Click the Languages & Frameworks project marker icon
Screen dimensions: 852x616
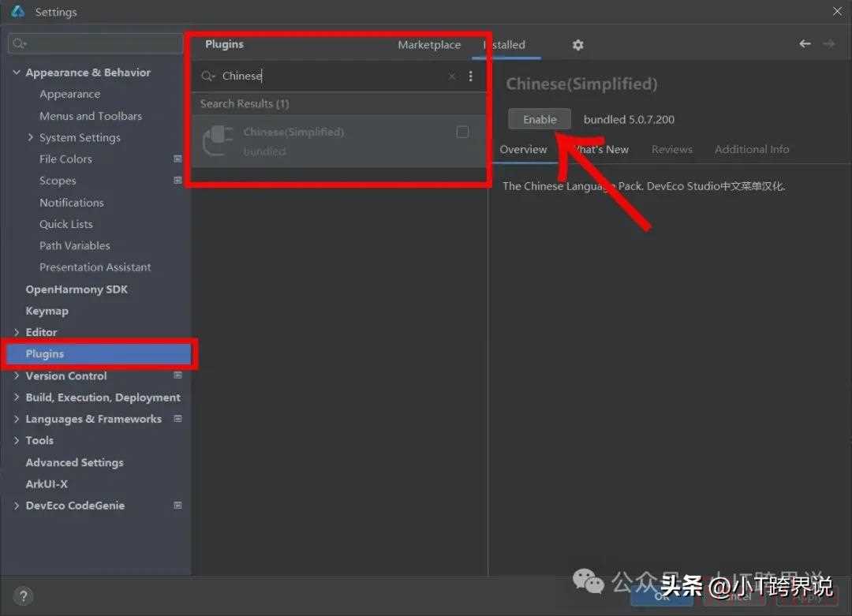[177, 418]
